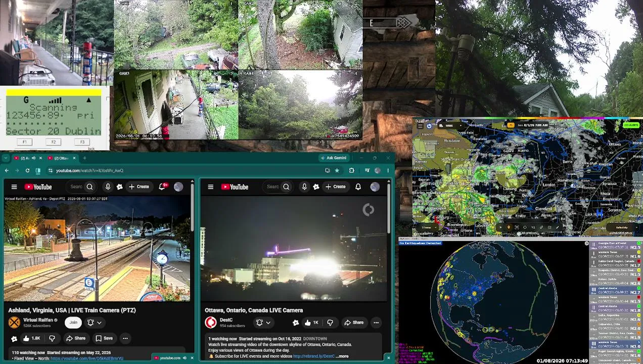This screenshot has height=364, width=643.
Task: Mute audio on the Ashland browser tab
Action: click(33, 158)
